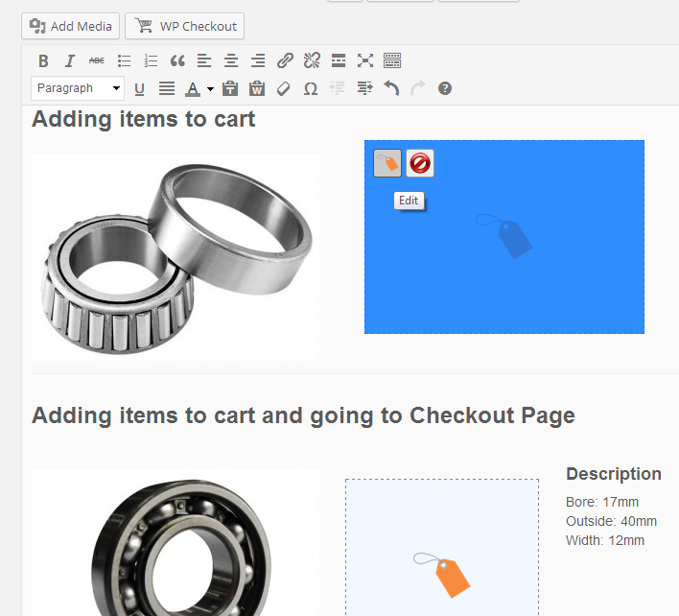This screenshot has height=616, width=679.
Task: Enter distraction-free fullscreen mode
Action: click(x=365, y=60)
